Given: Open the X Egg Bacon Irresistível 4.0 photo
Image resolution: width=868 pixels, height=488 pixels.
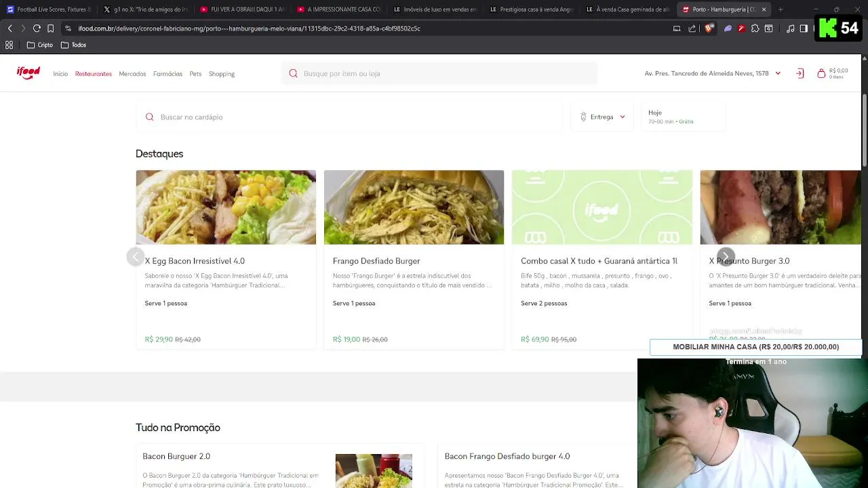Looking at the screenshot, I should click(226, 207).
